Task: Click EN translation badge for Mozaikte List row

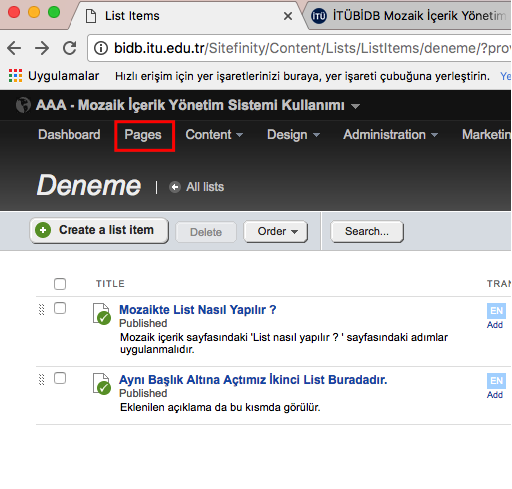Action: click(x=496, y=311)
